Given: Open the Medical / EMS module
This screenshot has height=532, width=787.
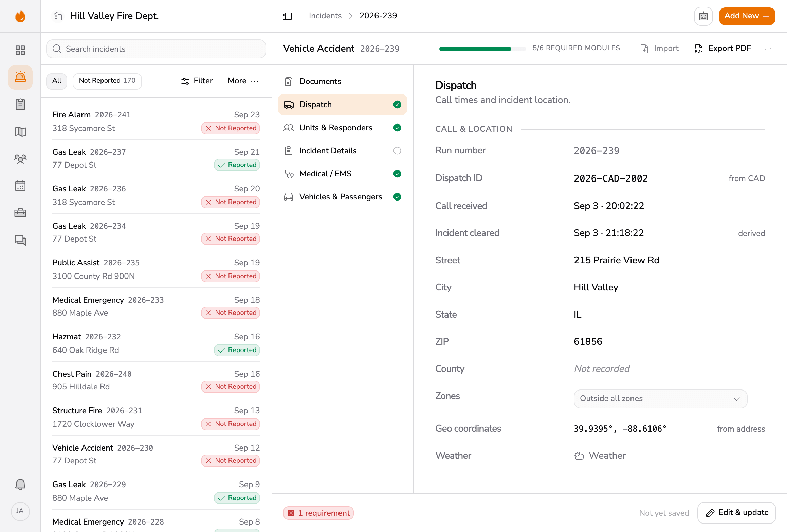Looking at the screenshot, I should pos(342,174).
